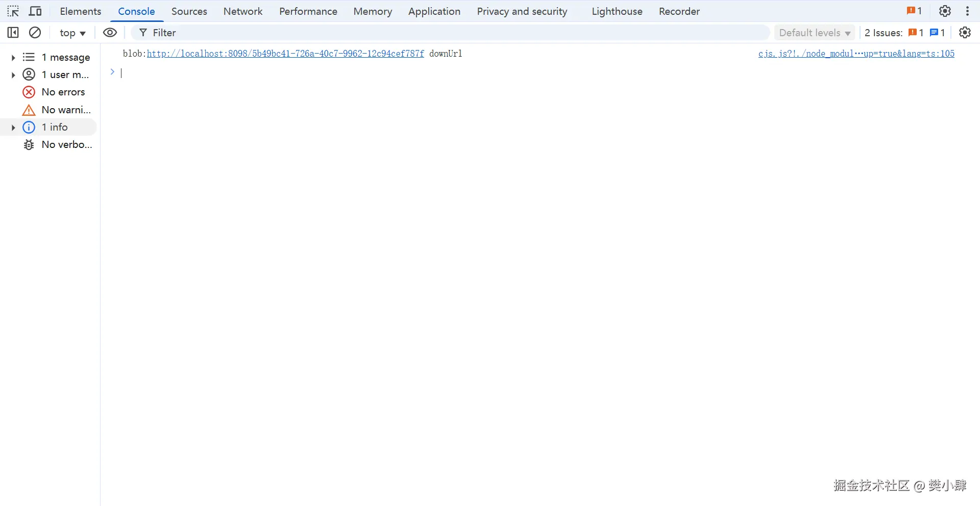Click the bug icon beside No verbose

29,145
